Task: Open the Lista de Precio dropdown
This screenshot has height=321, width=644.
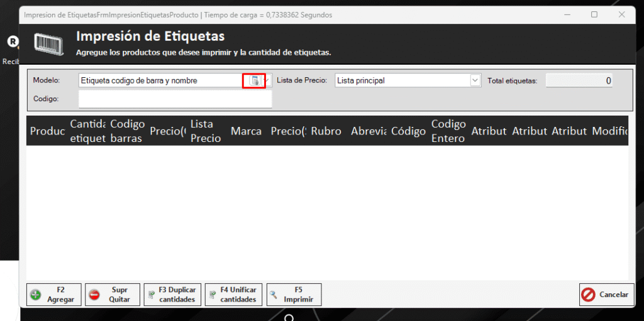Action: click(475, 80)
